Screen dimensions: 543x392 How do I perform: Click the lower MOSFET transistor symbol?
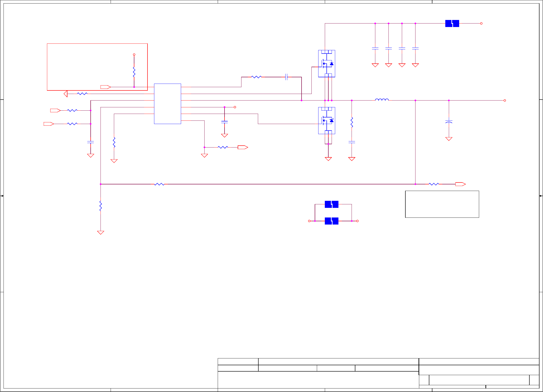click(x=326, y=120)
